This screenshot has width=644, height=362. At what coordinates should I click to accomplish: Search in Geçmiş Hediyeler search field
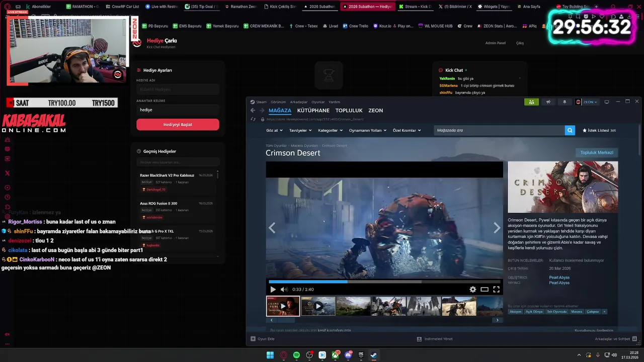tap(178, 162)
